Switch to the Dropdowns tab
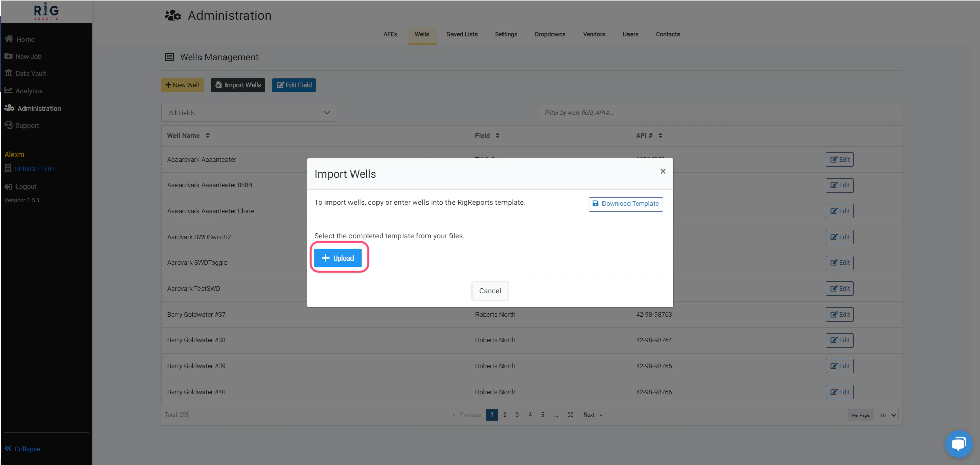Viewport: 980px width, 465px height. coord(550,34)
